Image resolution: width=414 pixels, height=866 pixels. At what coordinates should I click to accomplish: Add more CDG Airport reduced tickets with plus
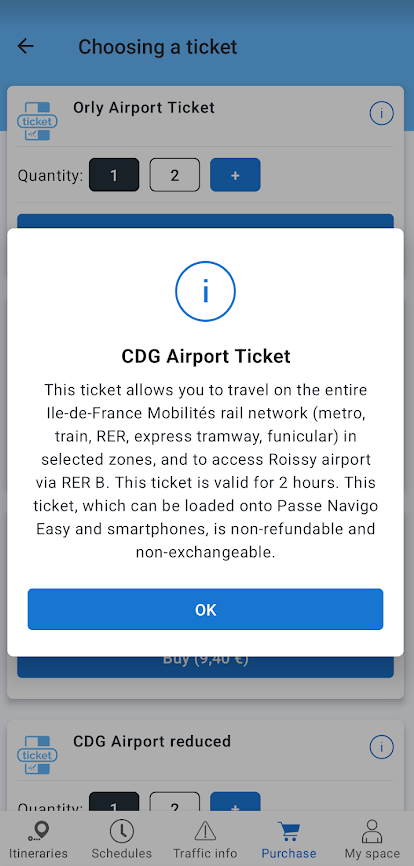[x=235, y=802]
